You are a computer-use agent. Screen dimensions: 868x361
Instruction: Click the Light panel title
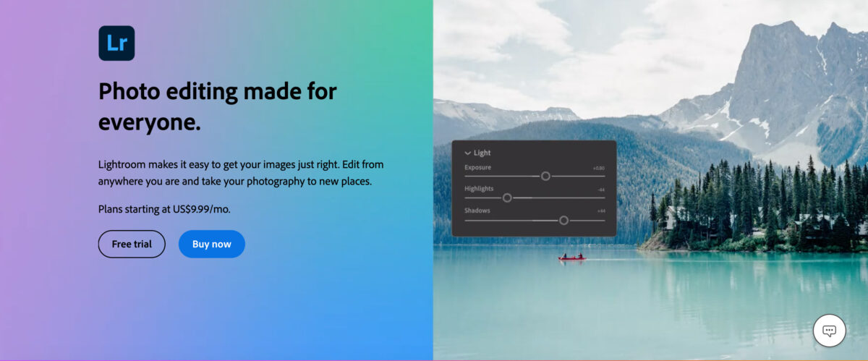[482, 153]
